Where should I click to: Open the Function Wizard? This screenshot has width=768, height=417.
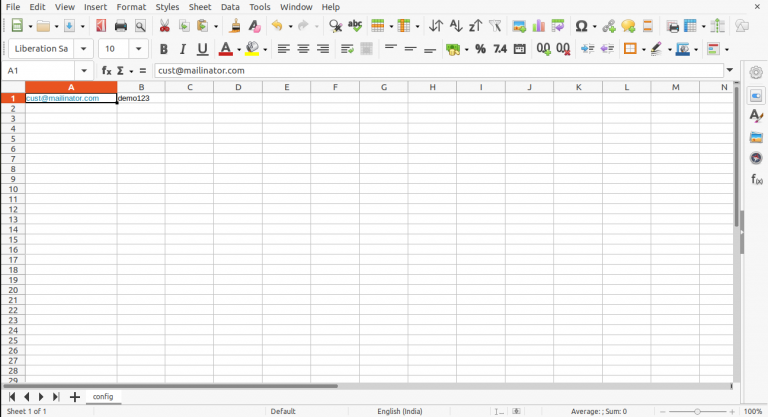point(106,71)
